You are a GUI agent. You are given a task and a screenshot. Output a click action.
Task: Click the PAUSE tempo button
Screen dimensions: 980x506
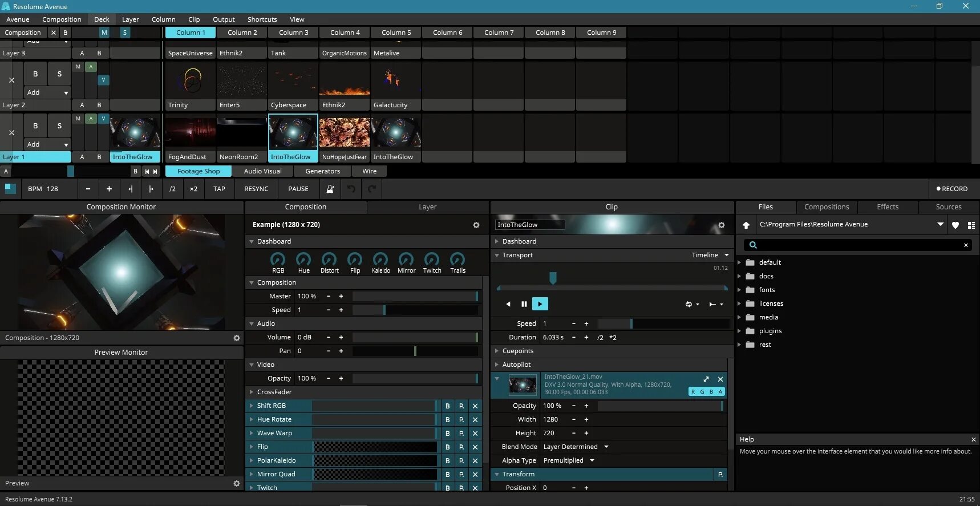point(298,189)
